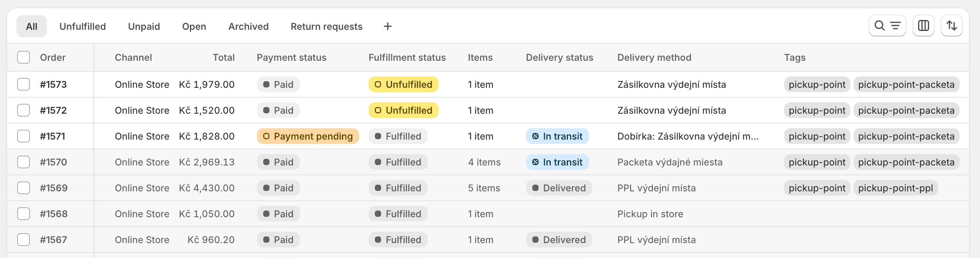
Task: Open order #1567 link
Action: pyautogui.click(x=53, y=240)
